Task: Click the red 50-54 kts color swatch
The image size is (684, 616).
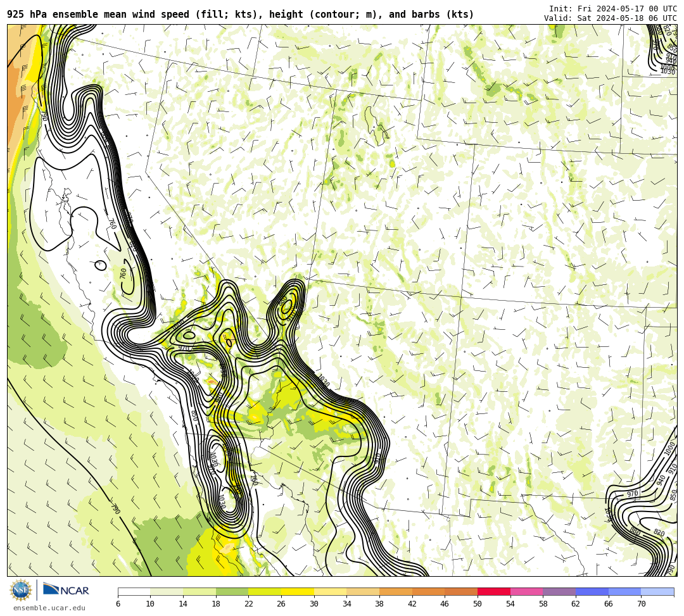Action: [494, 591]
